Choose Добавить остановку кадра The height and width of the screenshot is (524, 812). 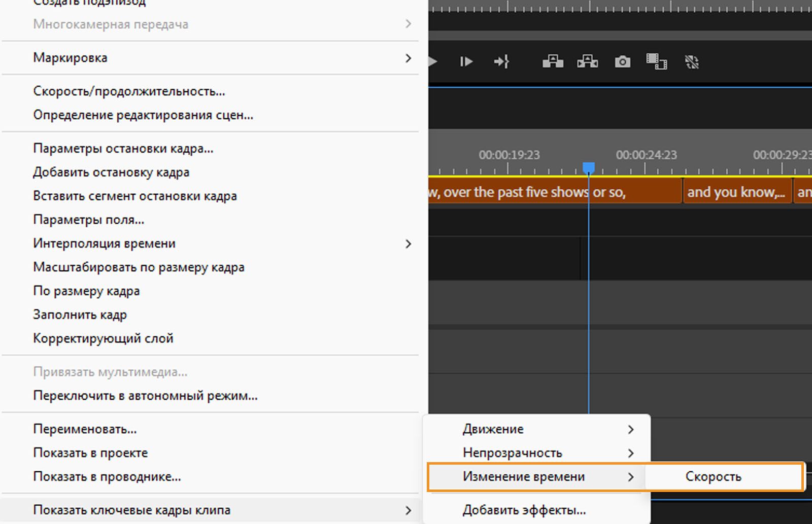(210, 172)
